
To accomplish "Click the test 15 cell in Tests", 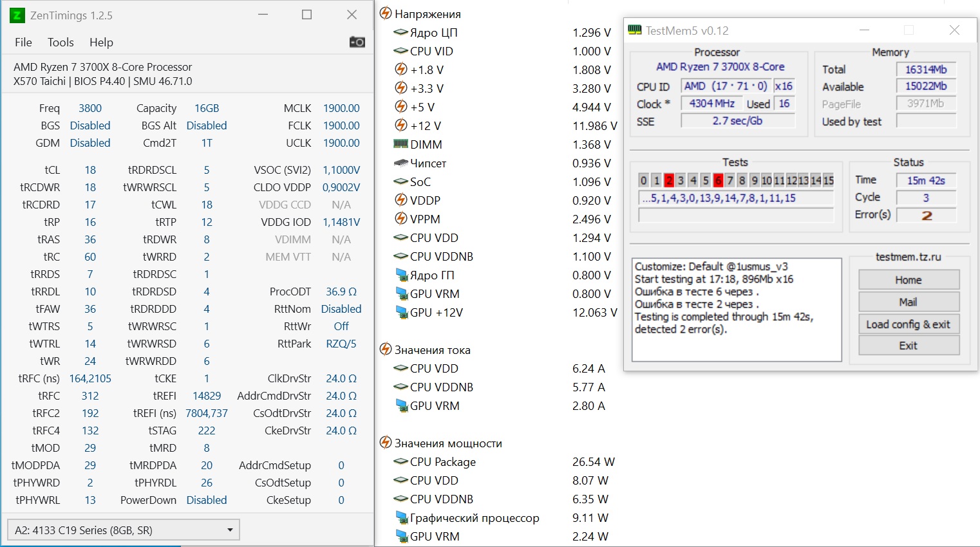I will click(x=828, y=180).
